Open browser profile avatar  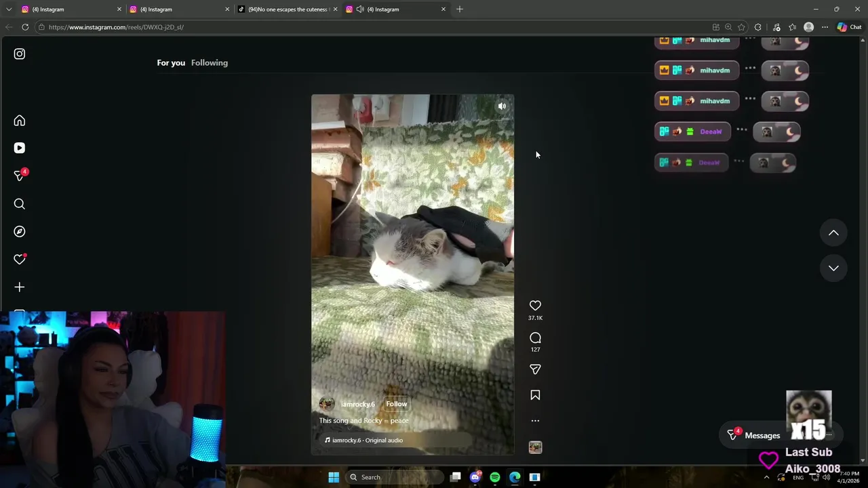point(808,27)
